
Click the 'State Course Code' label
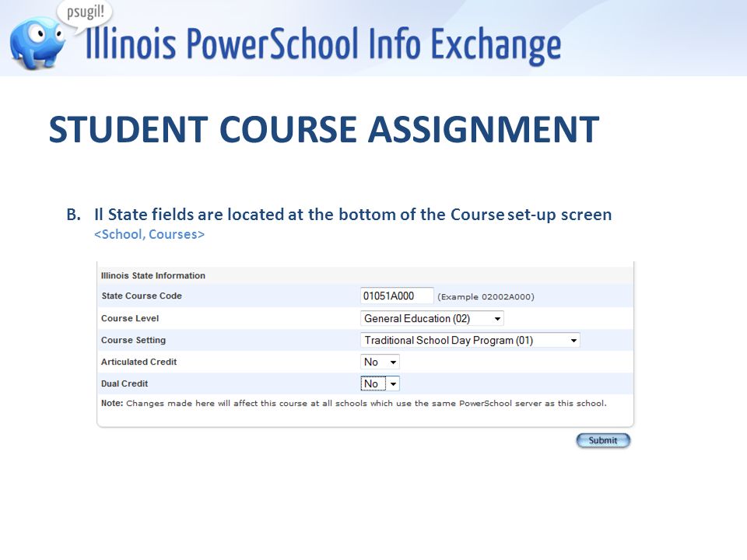(x=142, y=296)
